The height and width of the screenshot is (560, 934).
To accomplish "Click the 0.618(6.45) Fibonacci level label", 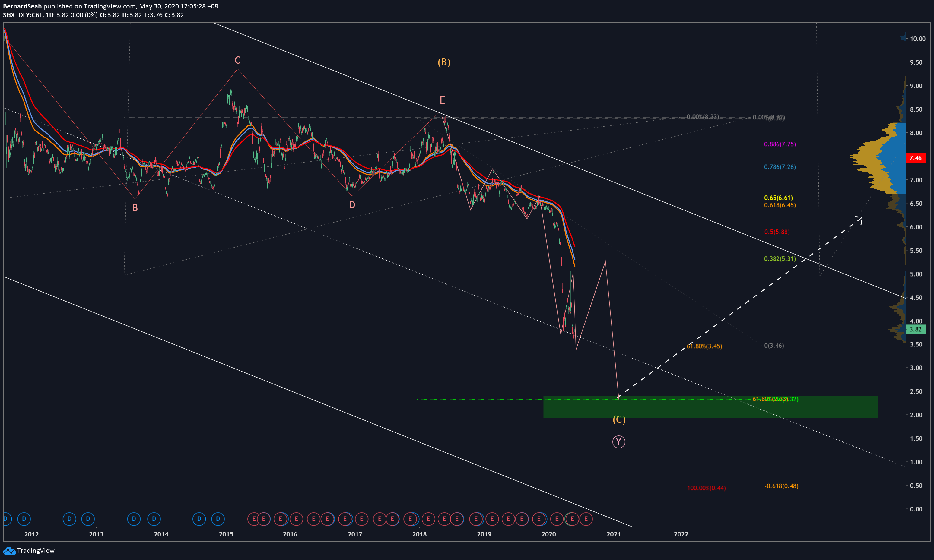I will click(x=780, y=205).
